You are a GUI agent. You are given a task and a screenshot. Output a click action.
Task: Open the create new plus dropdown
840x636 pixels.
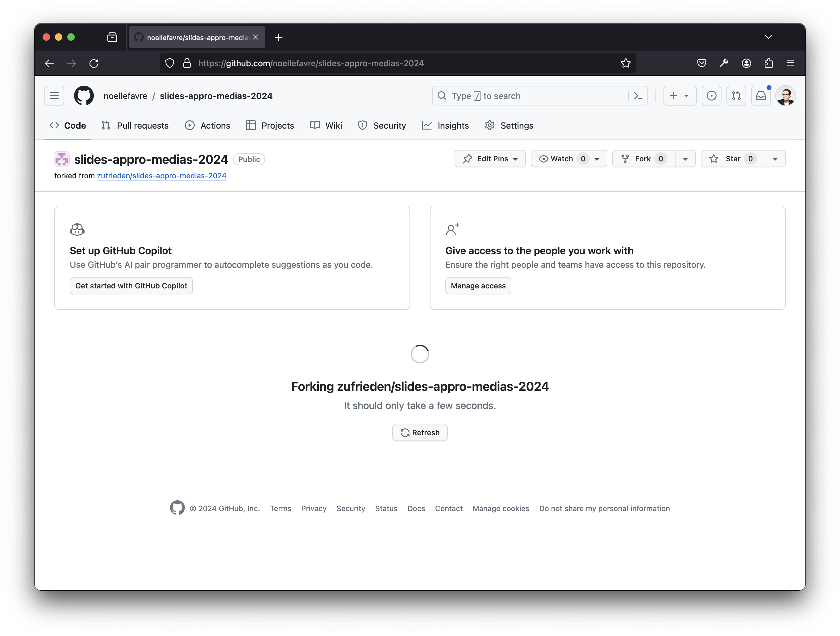679,96
